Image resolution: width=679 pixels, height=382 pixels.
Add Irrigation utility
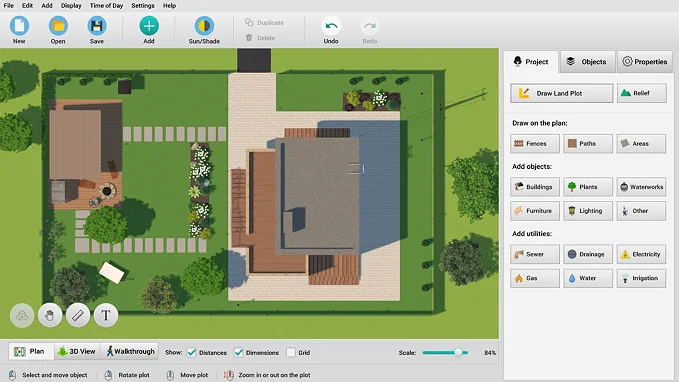[641, 278]
